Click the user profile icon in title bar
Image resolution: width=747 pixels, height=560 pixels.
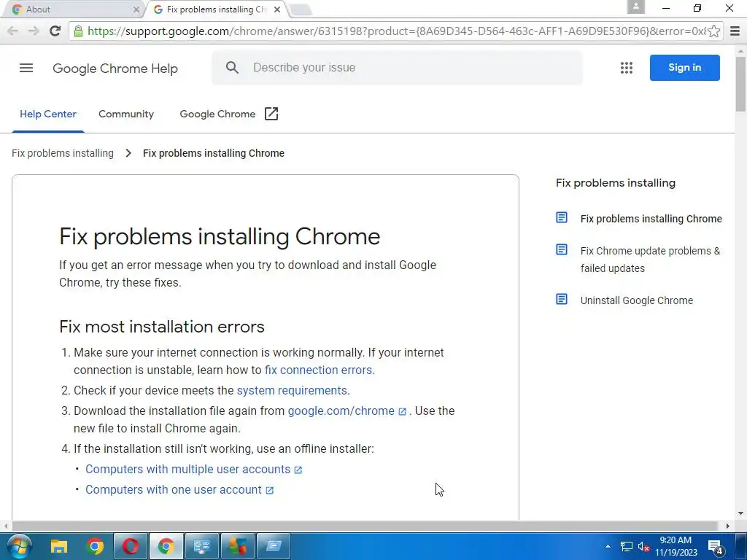(635, 7)
